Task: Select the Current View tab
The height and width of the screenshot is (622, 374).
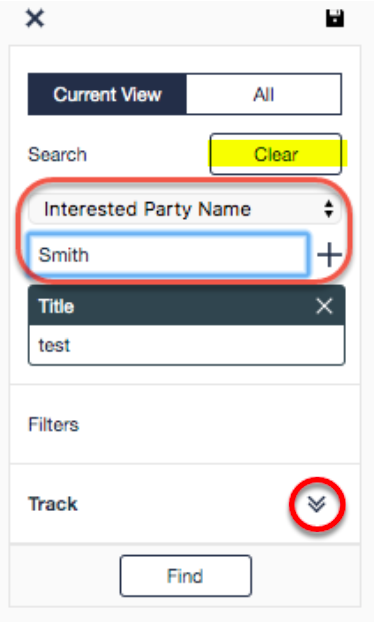Action: pyautogui.click(x=107, y=94)
